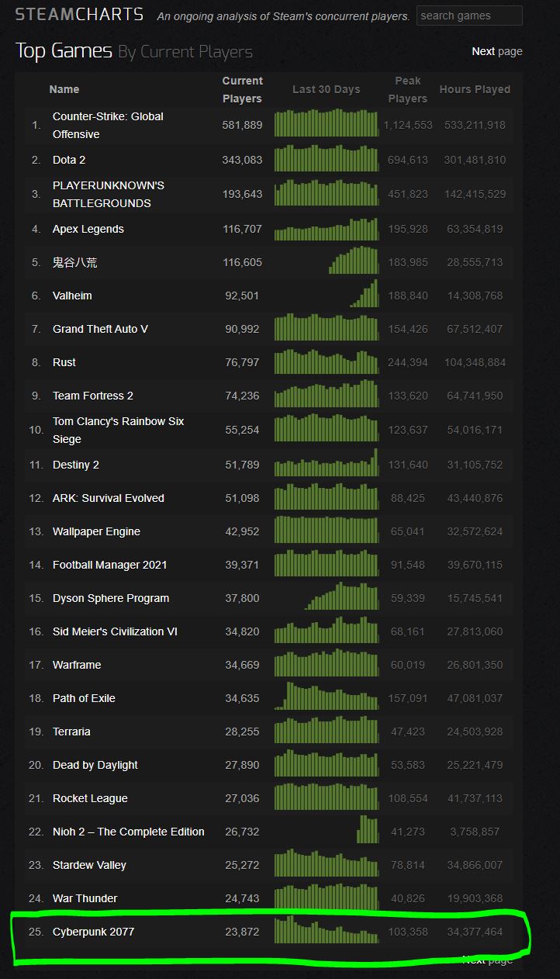Click Rust's 30-day player chart
The width and height of the screenshot is (560, 979).
[x=327, y=361]
